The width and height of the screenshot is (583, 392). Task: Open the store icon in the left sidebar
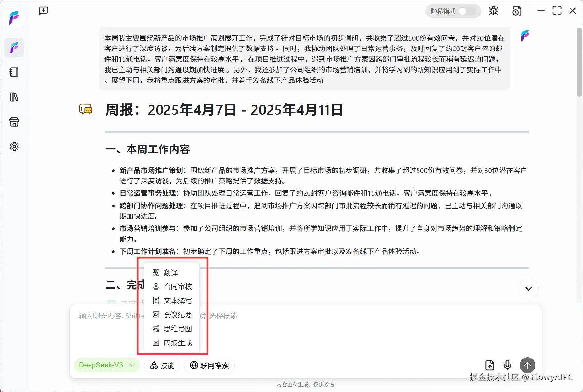click(x=14, y=122)
